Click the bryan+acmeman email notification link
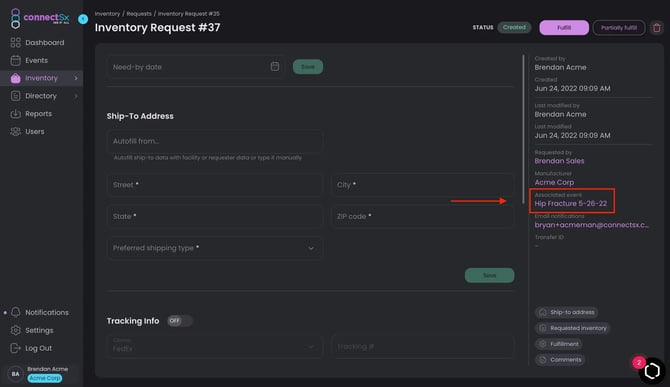Image resolution: width=670 pixels, height=387 pixels. coord(592,225)
